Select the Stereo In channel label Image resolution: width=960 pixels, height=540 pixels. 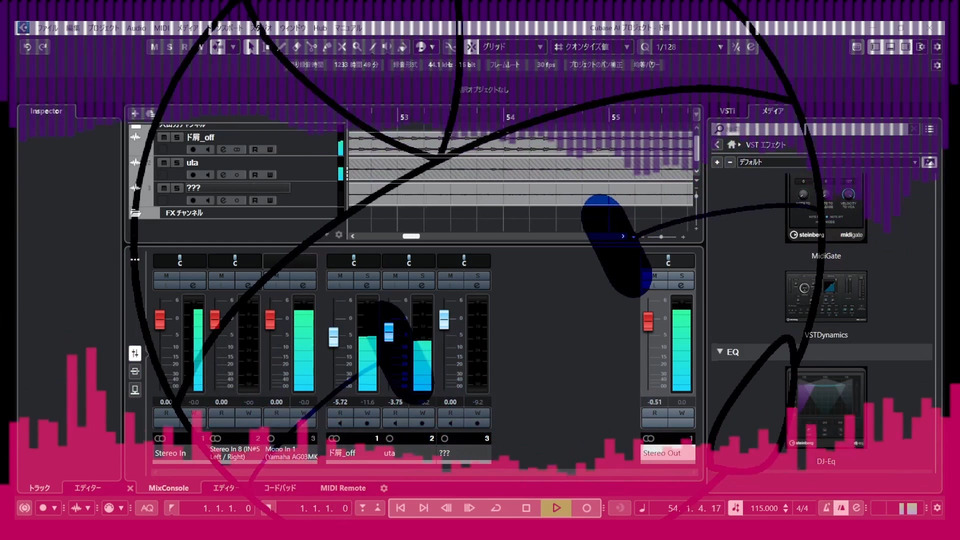tap(179, 453)
